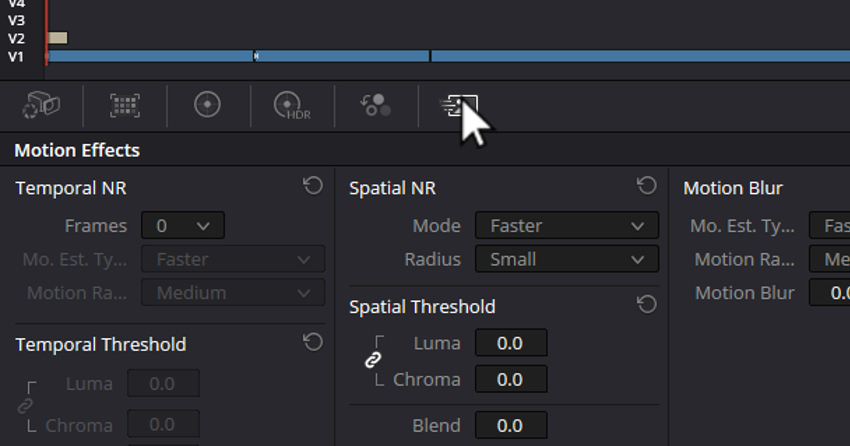Click the Motion Blur section heading

(x=733, y=188)
